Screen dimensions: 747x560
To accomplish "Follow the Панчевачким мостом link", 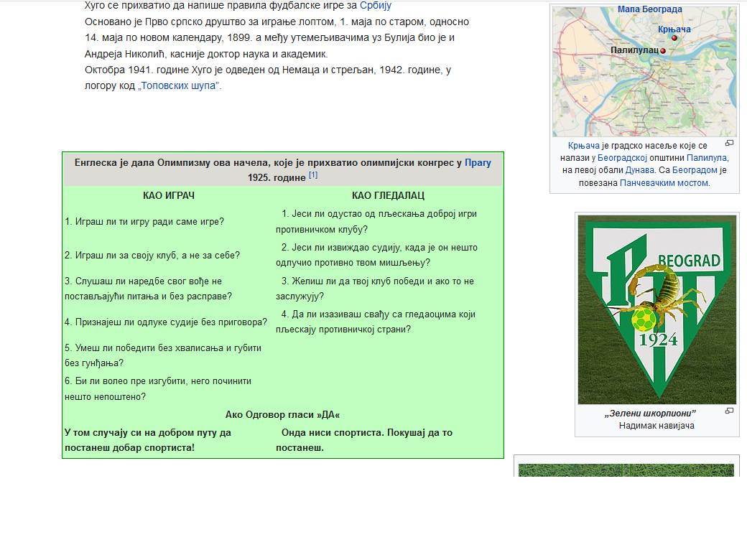I will 664,182.
